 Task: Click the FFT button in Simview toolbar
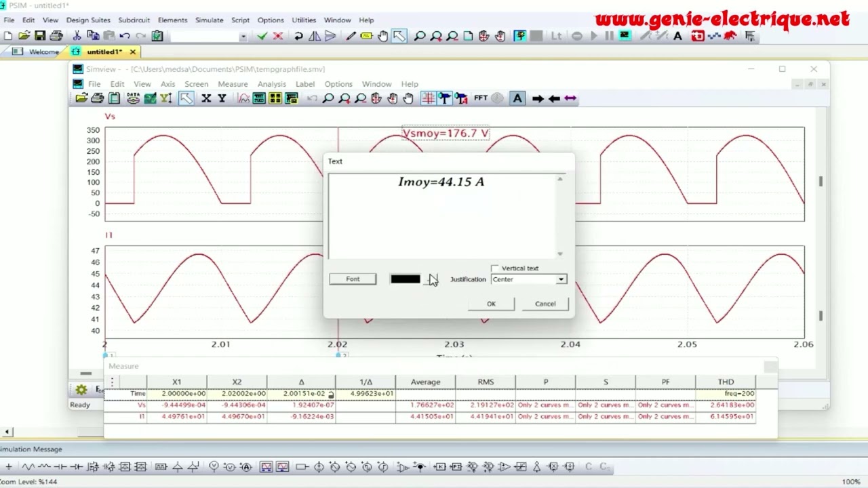[481, 98]
